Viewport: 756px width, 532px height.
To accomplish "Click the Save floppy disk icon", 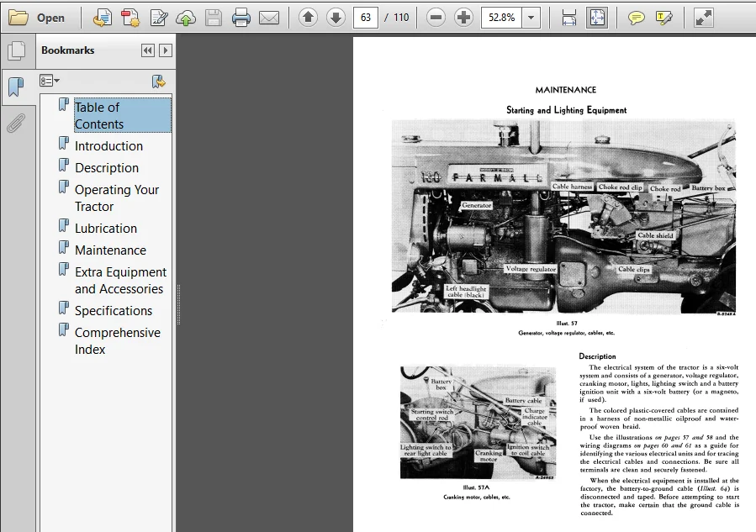I will click(x=213, y=18).
